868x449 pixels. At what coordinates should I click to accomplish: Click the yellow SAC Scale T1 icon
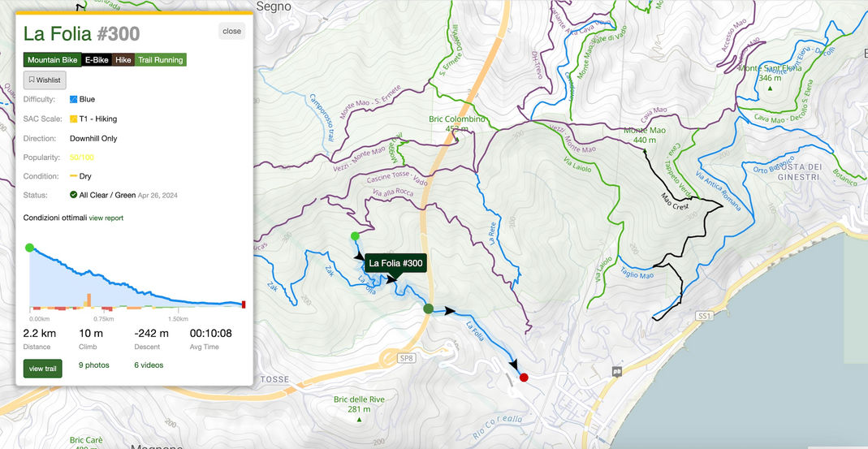(x=74, y=119)
